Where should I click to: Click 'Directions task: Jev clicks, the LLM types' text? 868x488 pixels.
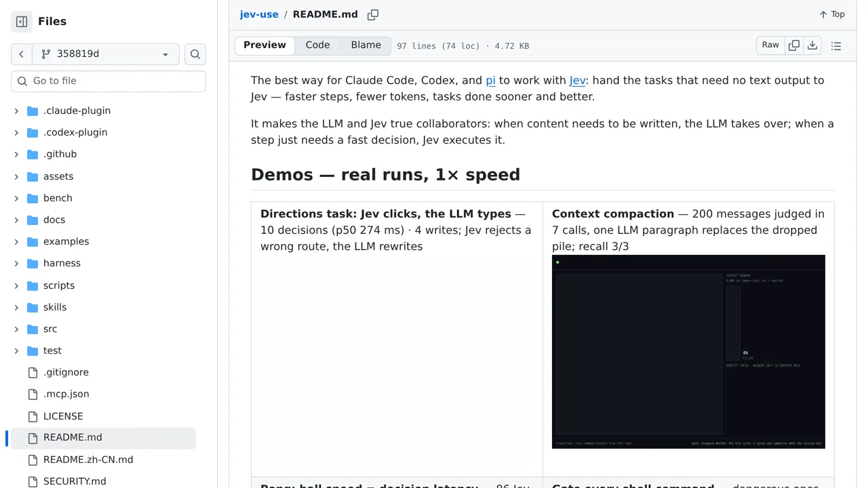point(386,213)
